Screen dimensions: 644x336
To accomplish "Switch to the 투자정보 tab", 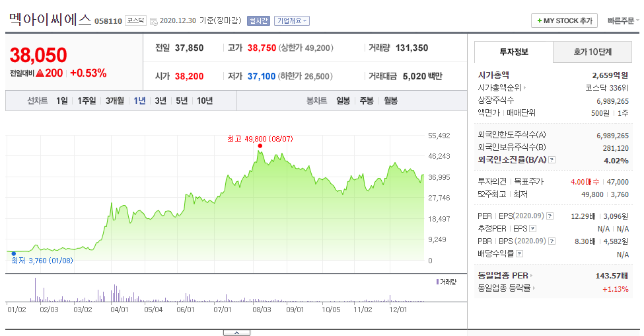I will coord(514,52).
